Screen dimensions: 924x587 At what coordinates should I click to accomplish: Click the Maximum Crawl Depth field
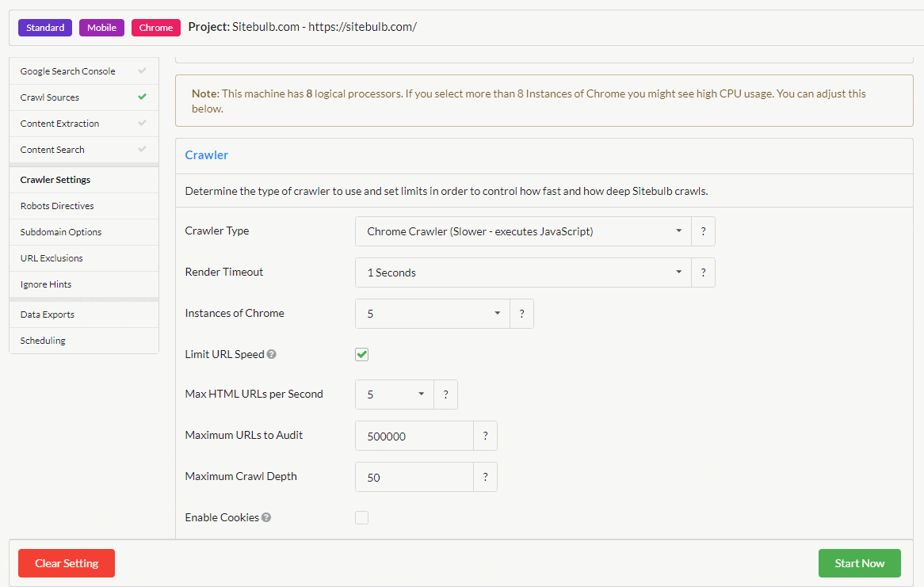tap(414, 478)
